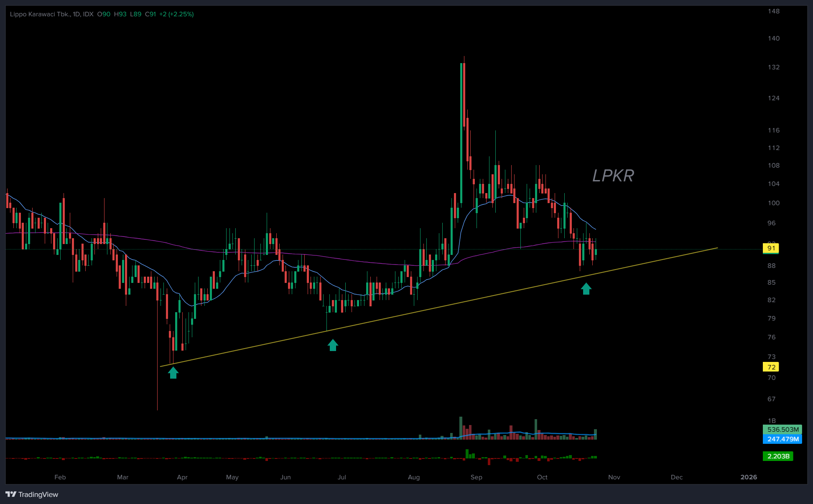This screenshot has height=504, width=813.
Task: Select the yellow 91 current price label
Action: (771, 248)
